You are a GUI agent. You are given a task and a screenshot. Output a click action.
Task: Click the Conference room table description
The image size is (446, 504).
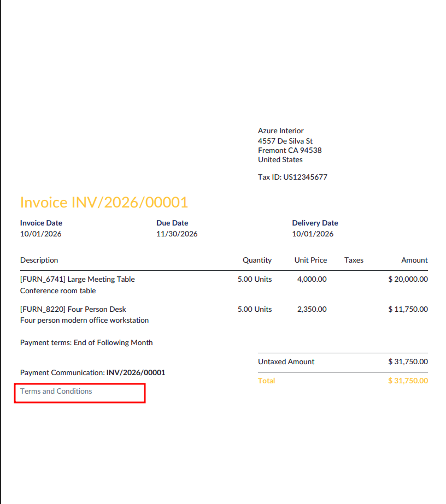(x=58, y=291)
